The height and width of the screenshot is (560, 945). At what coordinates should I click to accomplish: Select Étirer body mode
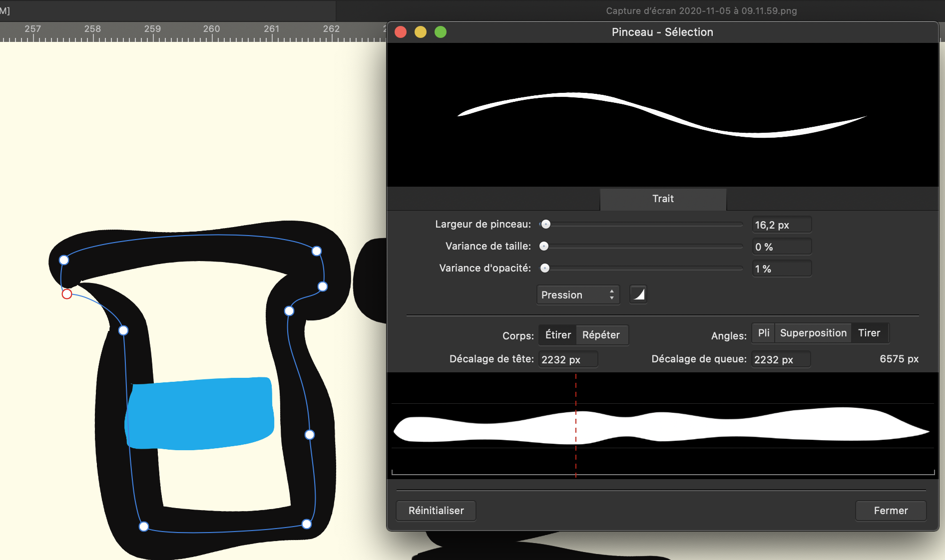point(558,335)
